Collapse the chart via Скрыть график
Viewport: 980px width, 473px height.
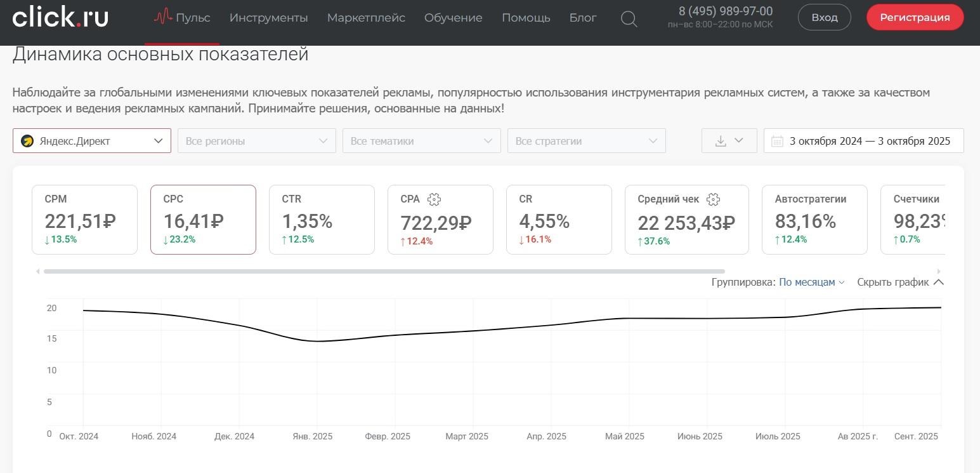[x=894, y=282]
